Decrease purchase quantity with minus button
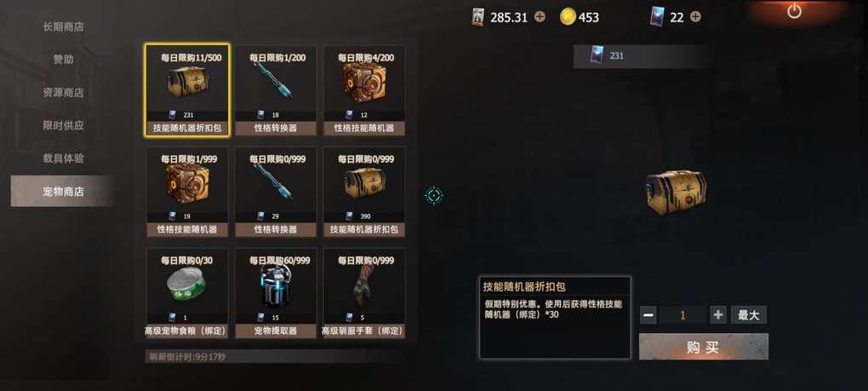Image resolution: width=868 pixels, height=391 pixels. coord(648,315)
